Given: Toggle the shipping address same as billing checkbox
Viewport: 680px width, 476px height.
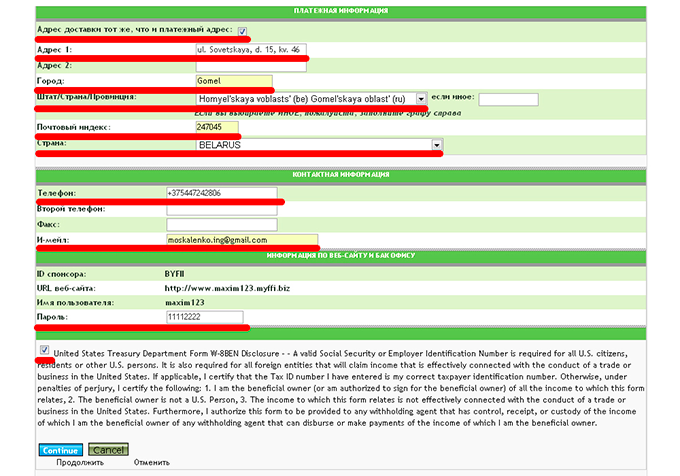Looking at the screenshot, I should [x=242, y=31].
